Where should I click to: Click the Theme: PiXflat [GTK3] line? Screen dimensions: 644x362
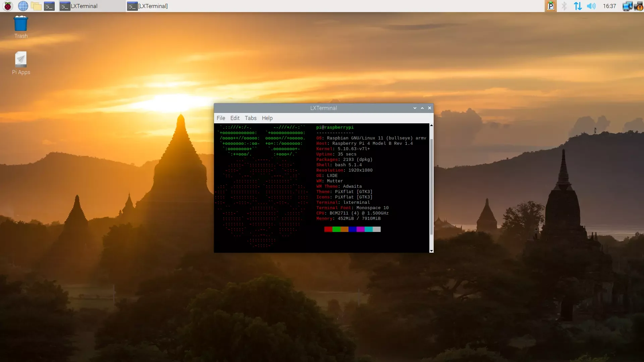pyautogui.click(x=344, y=192)
